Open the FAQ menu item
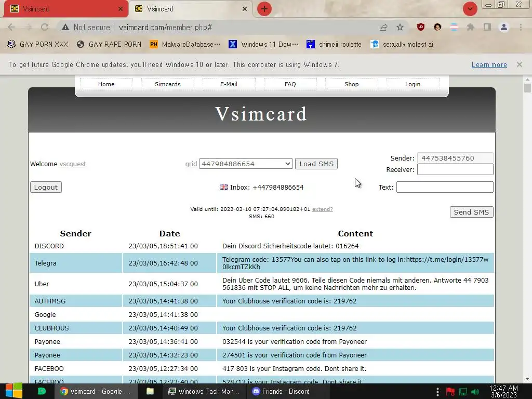 point(290,84)
